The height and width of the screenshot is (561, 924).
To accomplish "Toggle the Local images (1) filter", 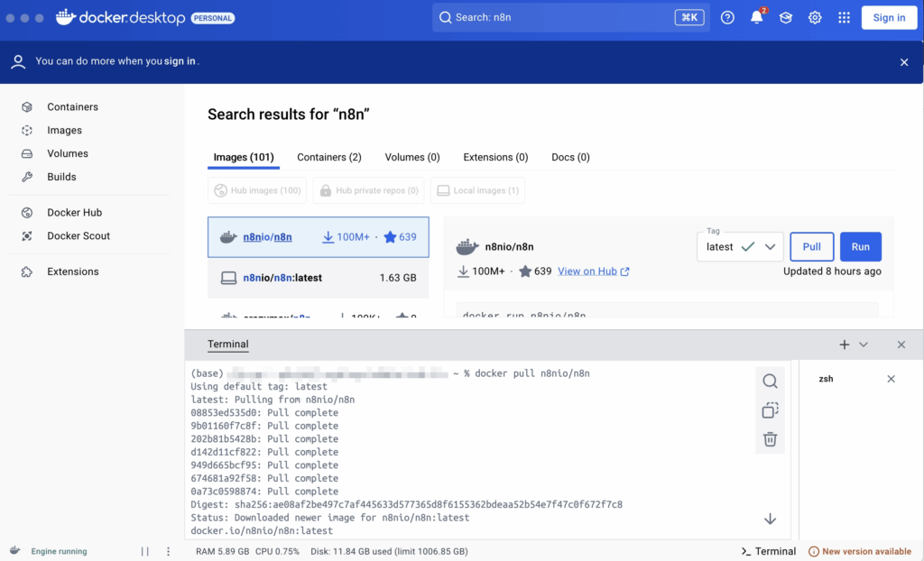I will 478,190.
